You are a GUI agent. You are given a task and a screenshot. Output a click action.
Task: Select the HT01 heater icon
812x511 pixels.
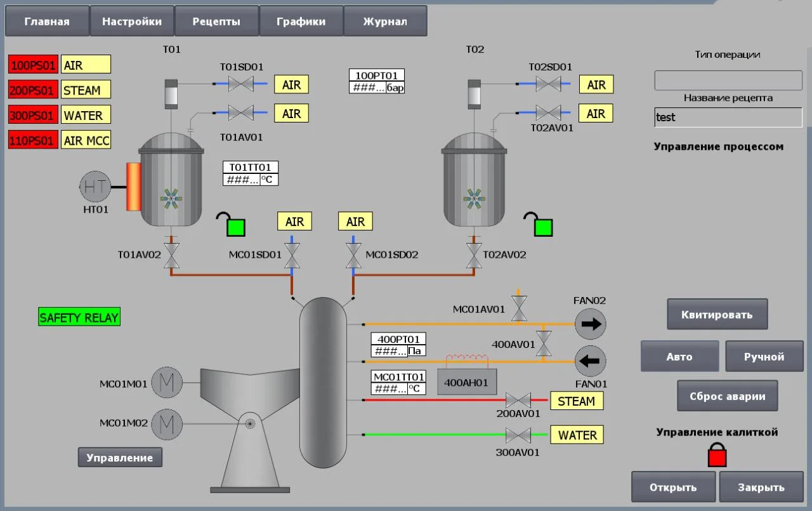(95, 186)
